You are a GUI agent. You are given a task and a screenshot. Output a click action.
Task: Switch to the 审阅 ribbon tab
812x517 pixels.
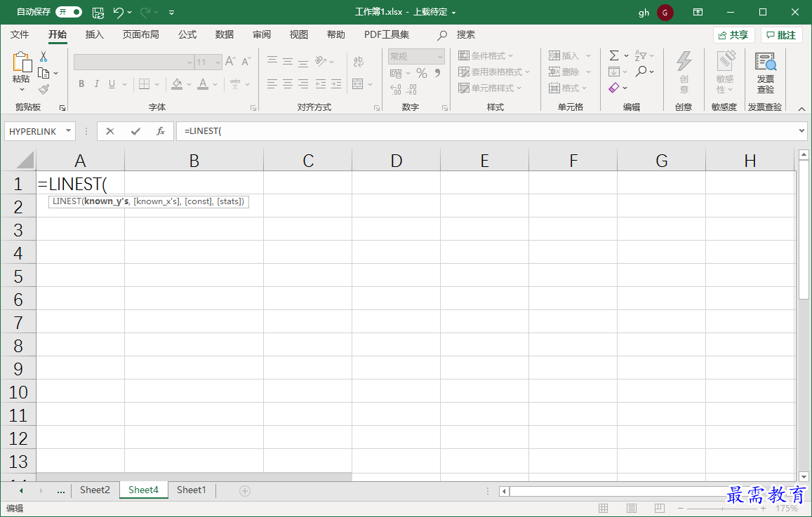click(x=262, y=34)
